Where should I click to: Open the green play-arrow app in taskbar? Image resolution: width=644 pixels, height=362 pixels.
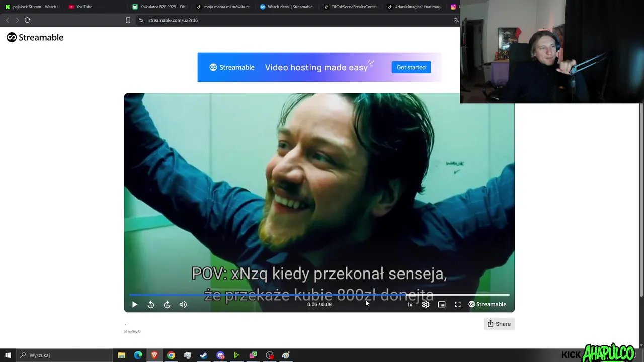click(x=236, y=355)
